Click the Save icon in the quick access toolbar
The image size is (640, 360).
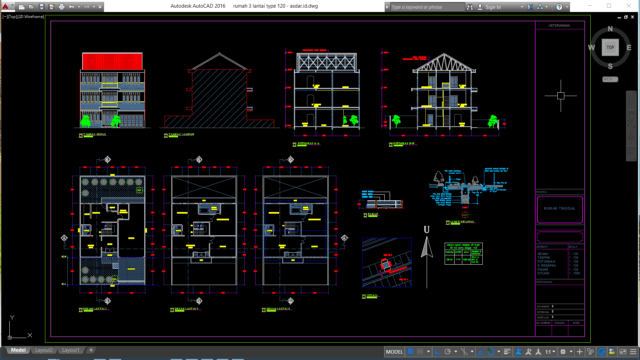(42, 7)
